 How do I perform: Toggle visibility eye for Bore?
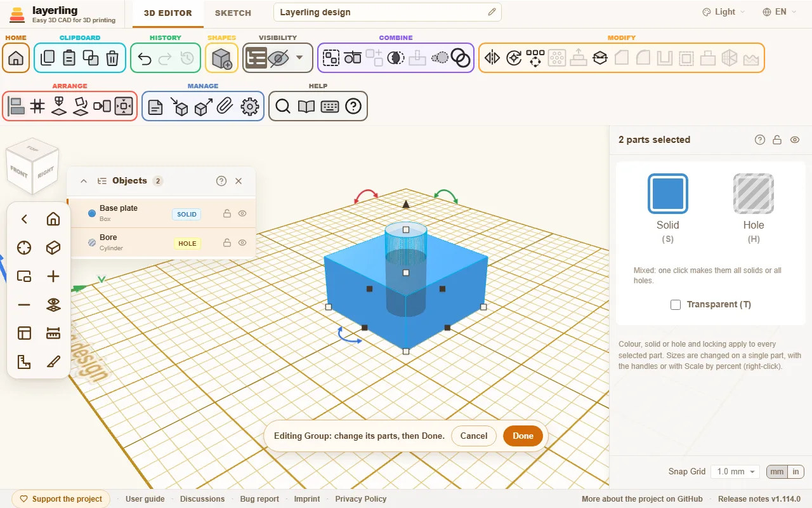pyautogui.click(x=242, y=243)
